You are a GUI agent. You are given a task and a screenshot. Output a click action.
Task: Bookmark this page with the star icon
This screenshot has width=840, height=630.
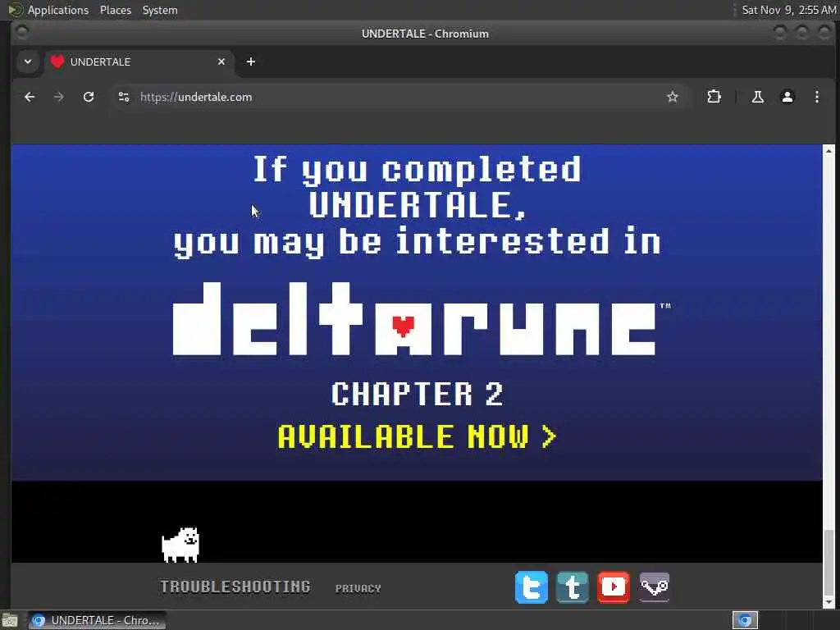[x=673, y=97]
